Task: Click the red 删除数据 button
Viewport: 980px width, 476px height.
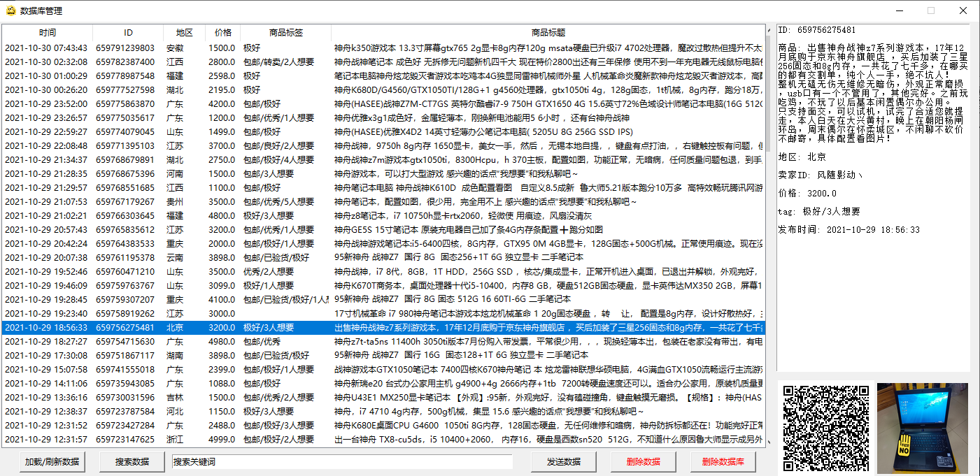Action: 643,461
